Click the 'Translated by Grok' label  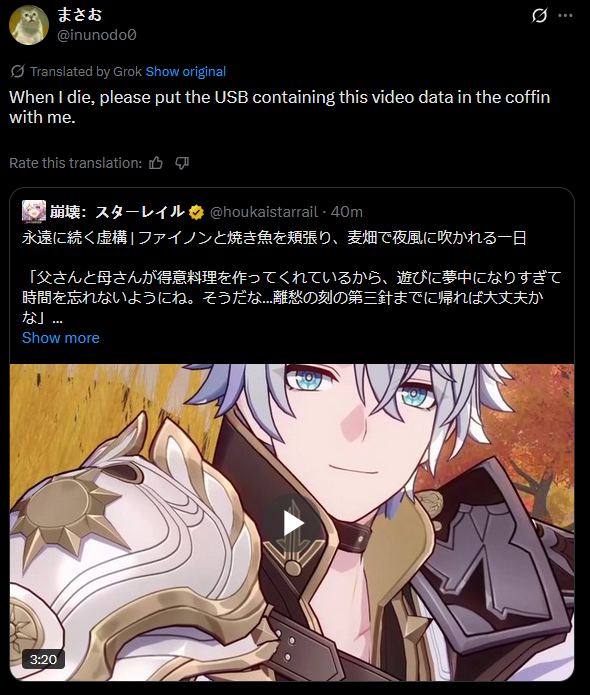pyautogui.click(x=86, y=71)
